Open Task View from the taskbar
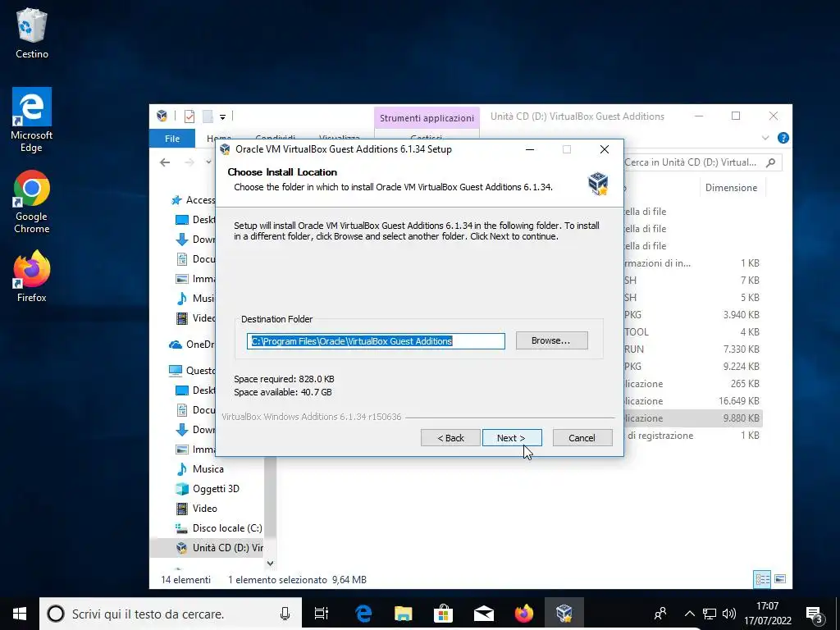This screenshot has height=630, width=840. (322, 614)
